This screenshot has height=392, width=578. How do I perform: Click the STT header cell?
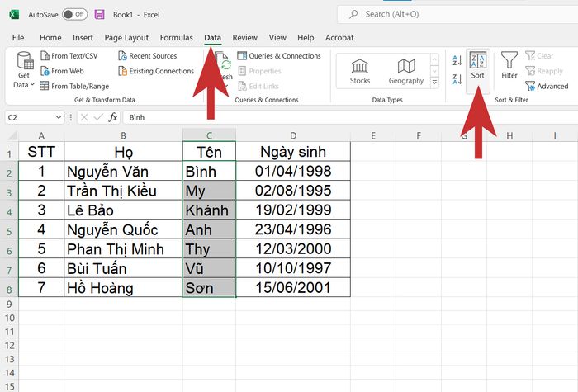point(41,151)
